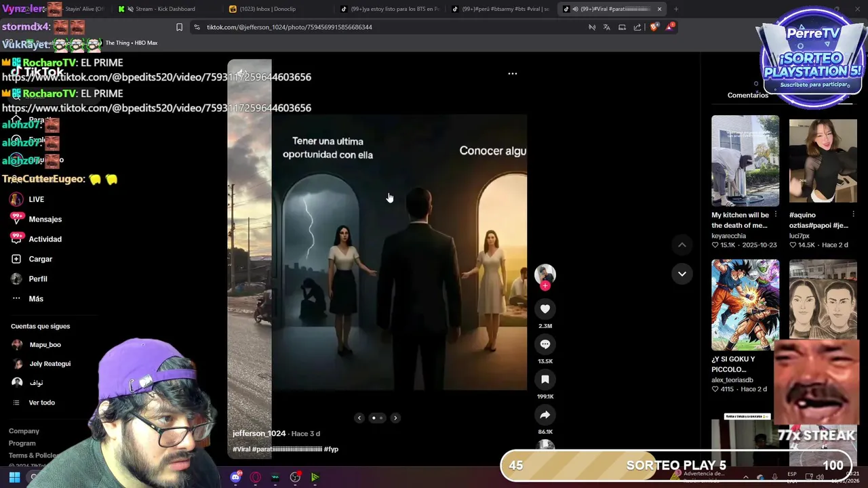The height and width of the screenshot is (488, 868).
Task: Open alex_teoriasdb author link
Action: click(732, 380)
